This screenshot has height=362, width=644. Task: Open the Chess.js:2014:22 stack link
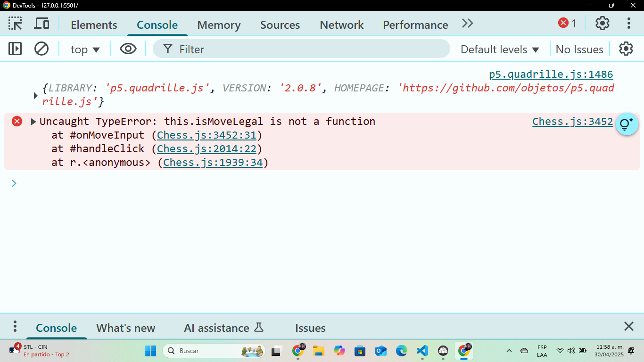(x=206, y=149)
